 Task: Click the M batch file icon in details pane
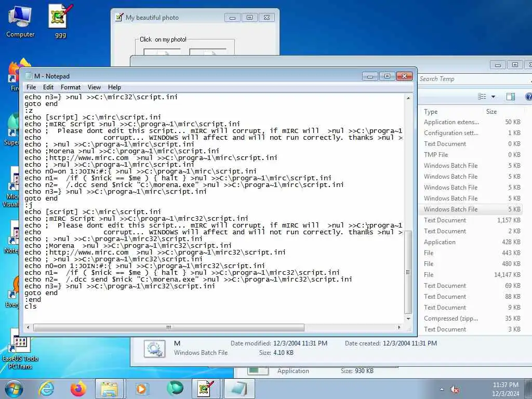155,349
